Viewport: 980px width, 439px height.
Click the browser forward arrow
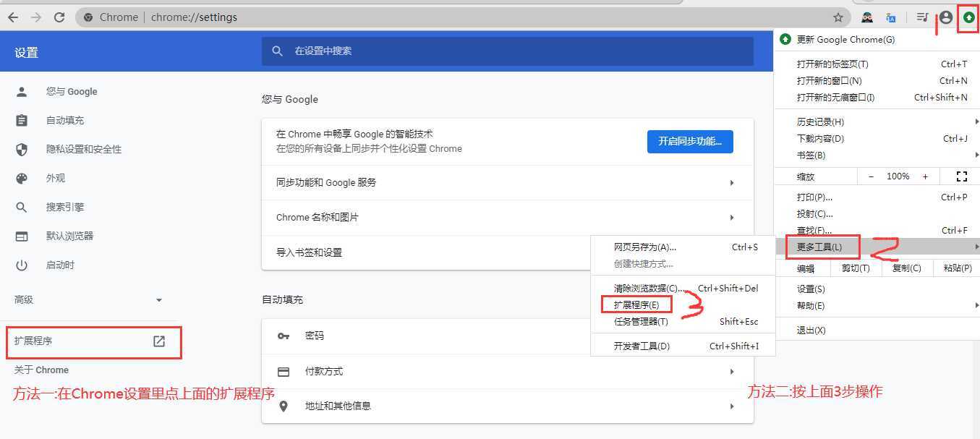(x=36, y=17)
